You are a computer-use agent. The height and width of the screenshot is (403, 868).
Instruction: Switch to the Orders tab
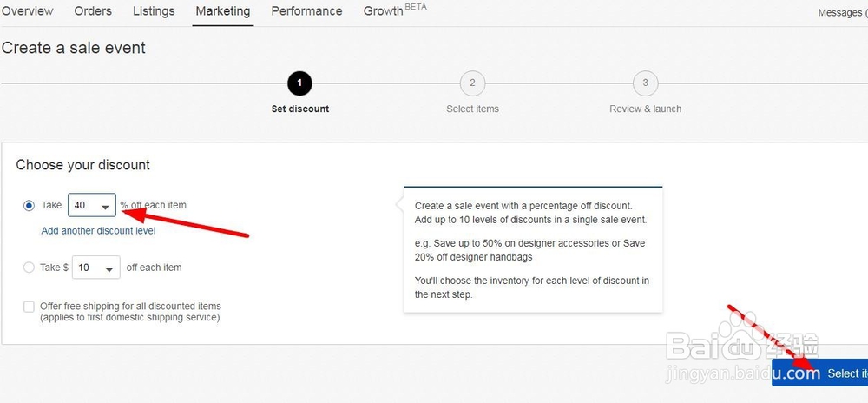93,11
